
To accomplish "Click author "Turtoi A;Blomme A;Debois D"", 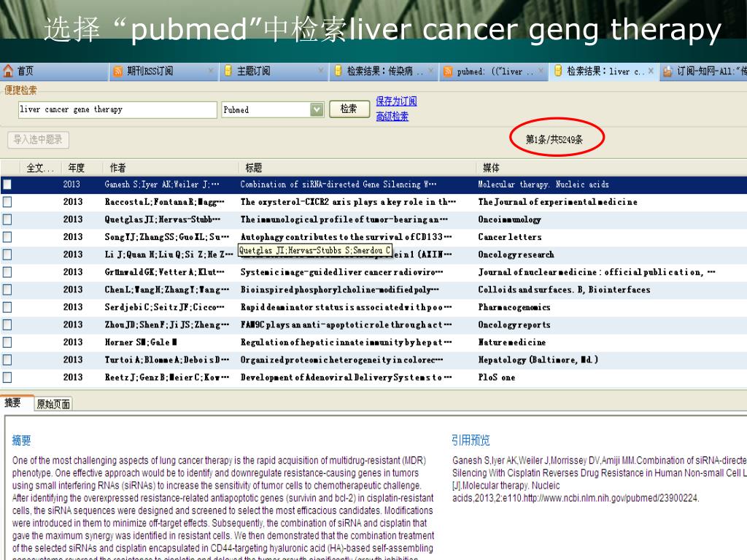I will point(167,360).
